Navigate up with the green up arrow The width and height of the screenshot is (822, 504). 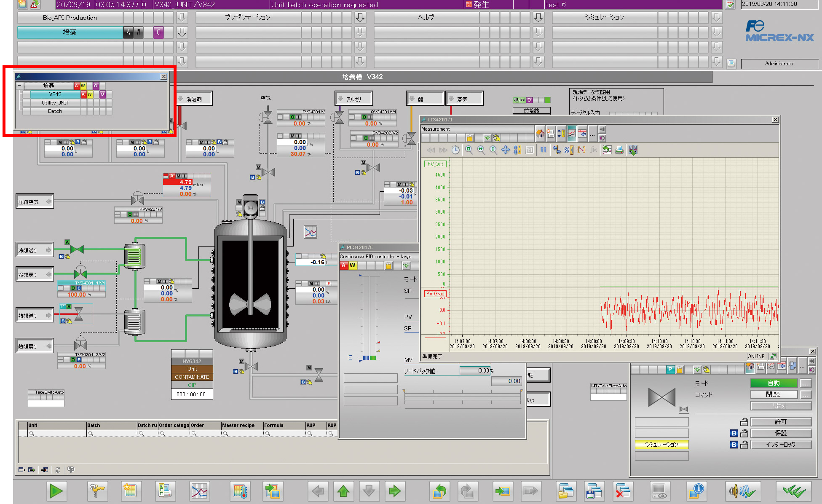[x=343, y=491]
